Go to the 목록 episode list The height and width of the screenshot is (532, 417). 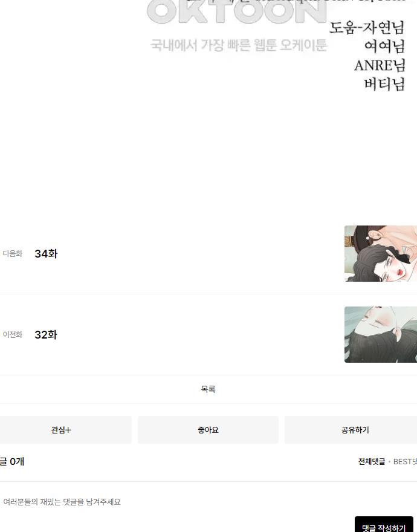point(208,389)
